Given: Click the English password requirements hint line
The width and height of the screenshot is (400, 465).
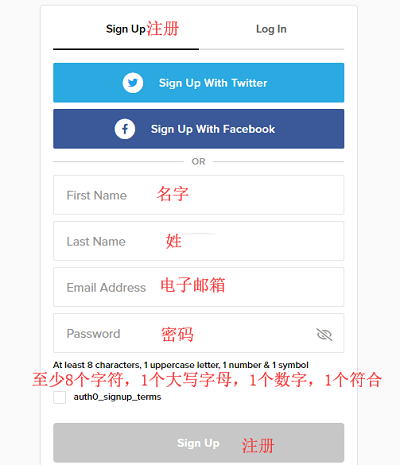Looking at the screenshot, I should pos(181,365).
